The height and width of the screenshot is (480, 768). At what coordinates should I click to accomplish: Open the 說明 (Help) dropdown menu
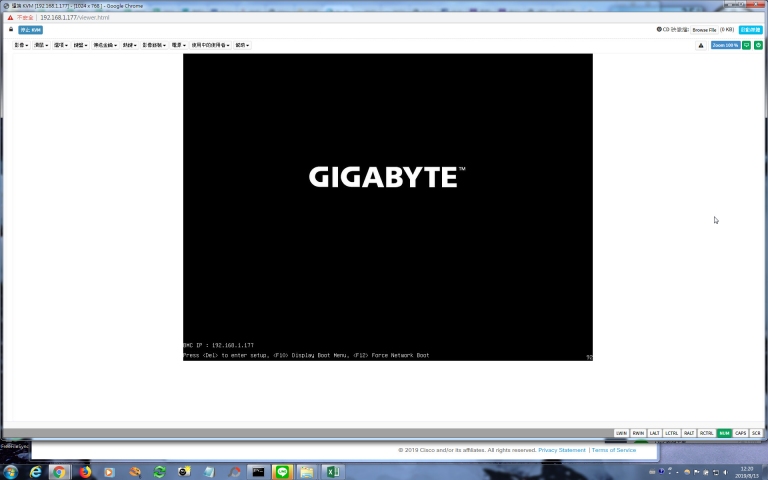242,45
